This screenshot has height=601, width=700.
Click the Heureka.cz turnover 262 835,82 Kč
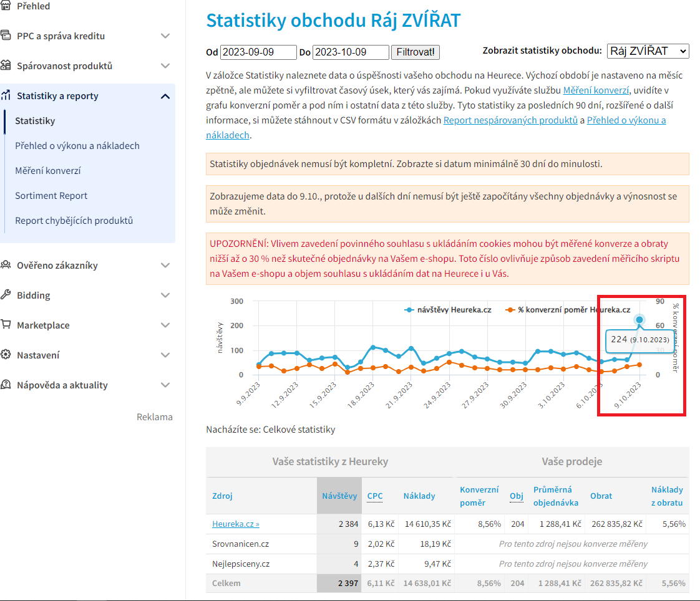tap(617, 524)
